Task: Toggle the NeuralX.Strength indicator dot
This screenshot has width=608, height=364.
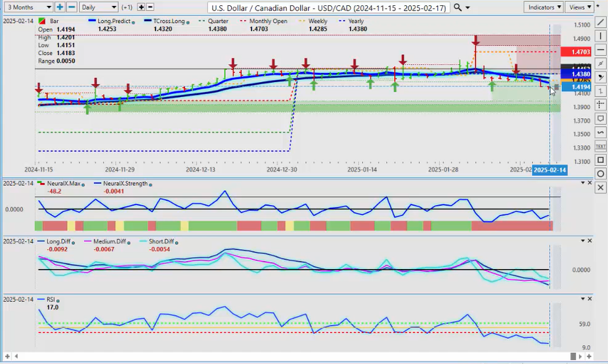Action: tap(150, 184)
